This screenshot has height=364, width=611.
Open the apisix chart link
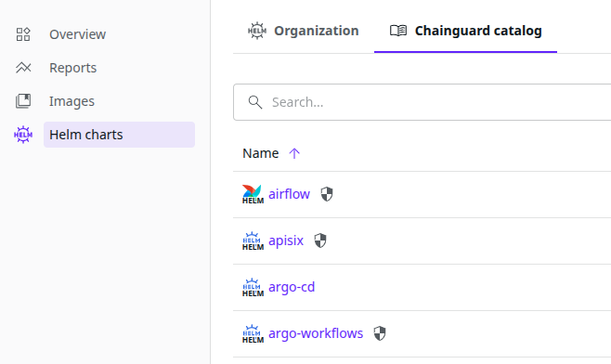286,240
